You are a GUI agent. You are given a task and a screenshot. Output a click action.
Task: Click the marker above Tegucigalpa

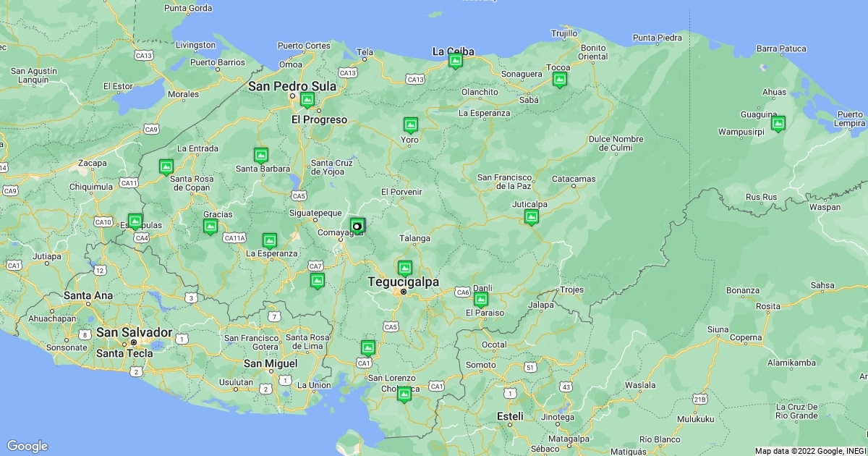[404, 266]
